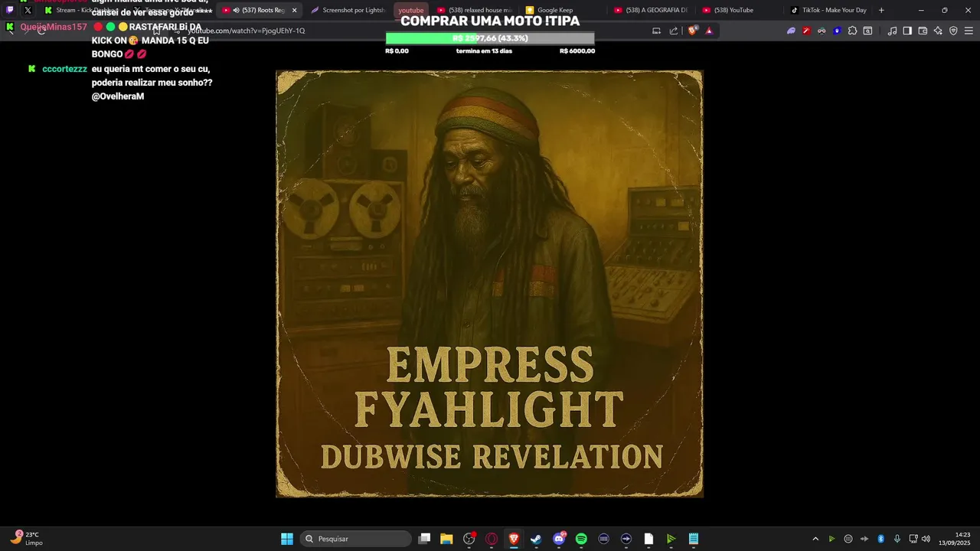This screenshot has width=980, height=551.
Task: Open the notepad taskbar icon
Action: 694,539
